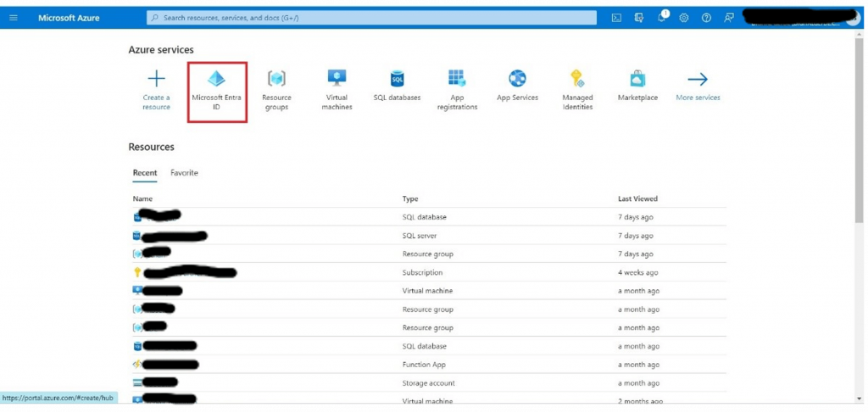Click the Create a resource plus icon

point(157,79)
